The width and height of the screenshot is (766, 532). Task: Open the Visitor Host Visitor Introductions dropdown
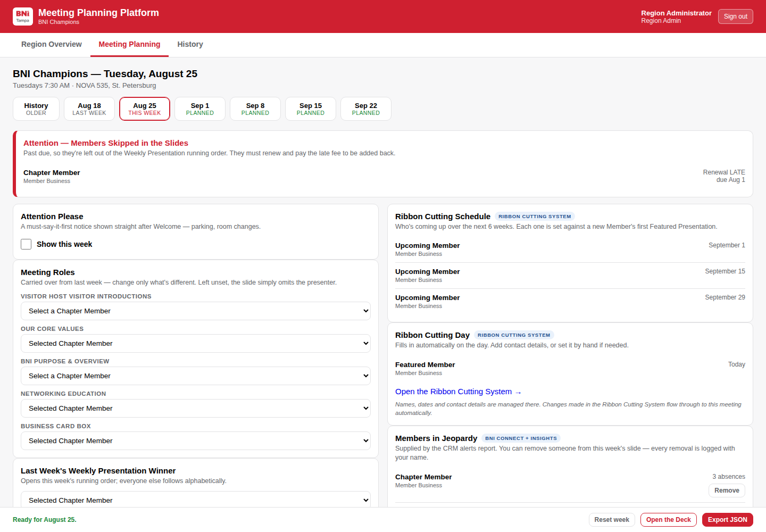coord(196,311)
